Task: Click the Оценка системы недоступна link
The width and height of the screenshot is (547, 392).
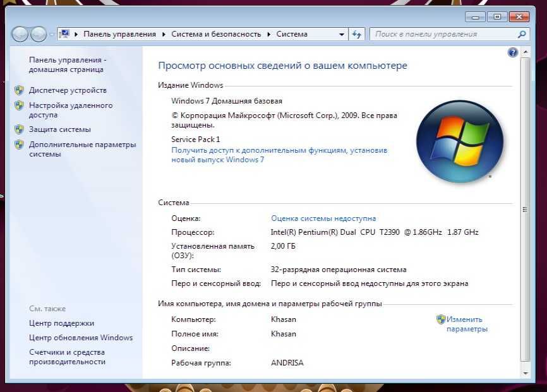Action: 323,218
